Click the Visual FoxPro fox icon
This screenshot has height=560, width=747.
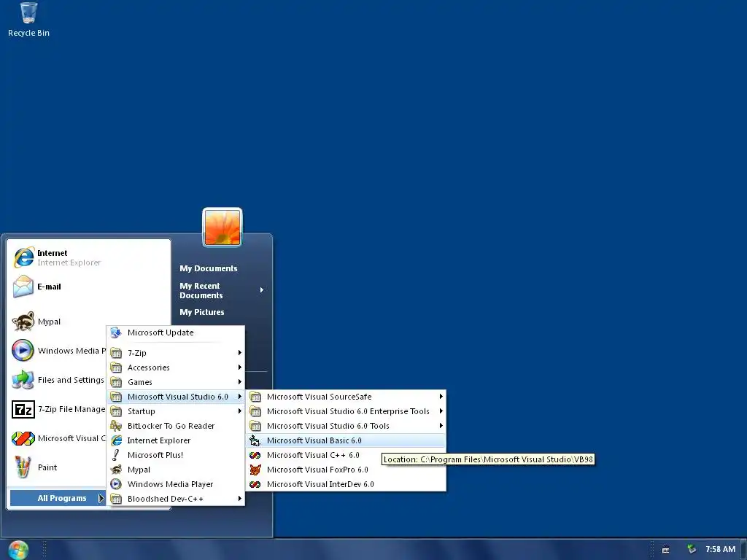[255, 470]
